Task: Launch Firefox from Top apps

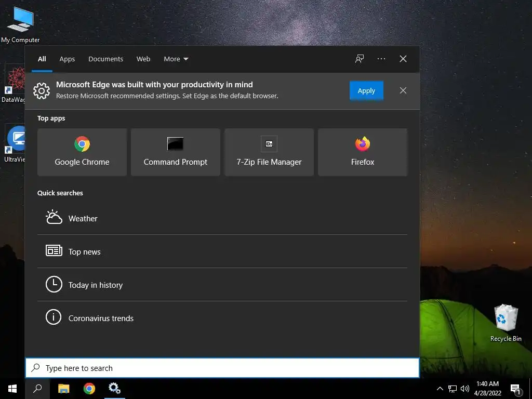Action: pos(362,152)
